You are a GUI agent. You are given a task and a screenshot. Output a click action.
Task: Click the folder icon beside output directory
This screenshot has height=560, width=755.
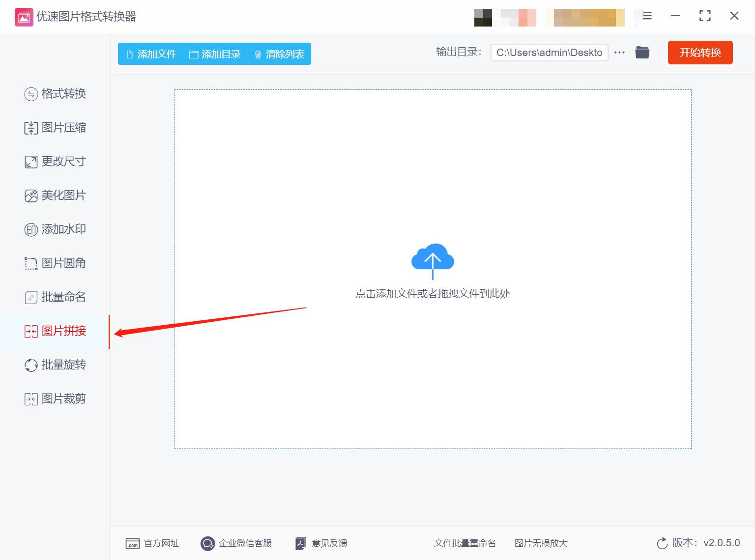(642, 52)
